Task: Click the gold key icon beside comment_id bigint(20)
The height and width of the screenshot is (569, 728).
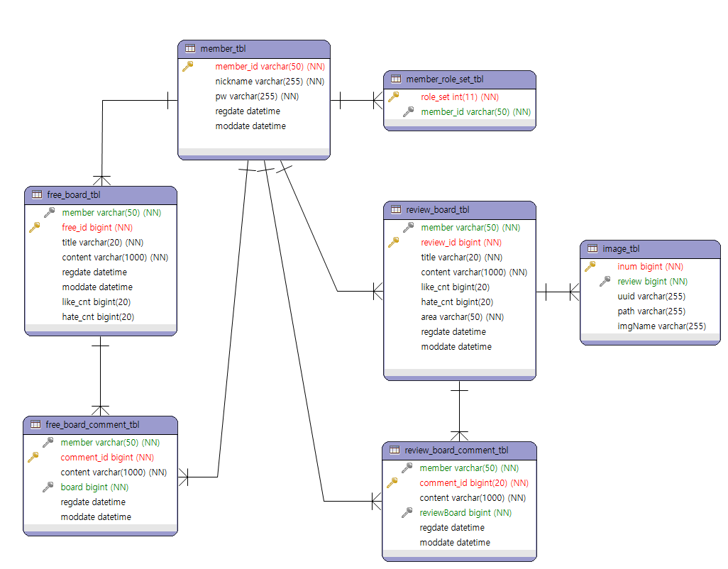Action: click(392, 482)
